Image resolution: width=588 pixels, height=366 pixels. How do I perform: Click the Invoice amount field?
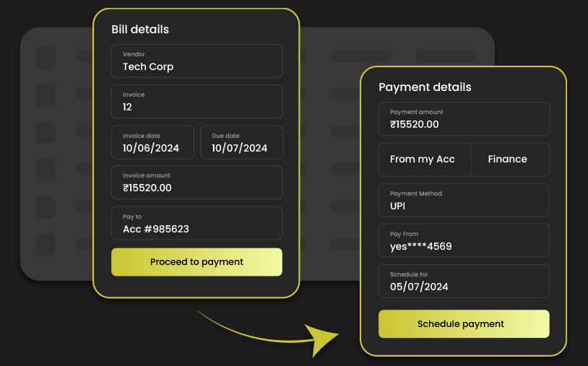pyautogui.click(x=196, y=182)
